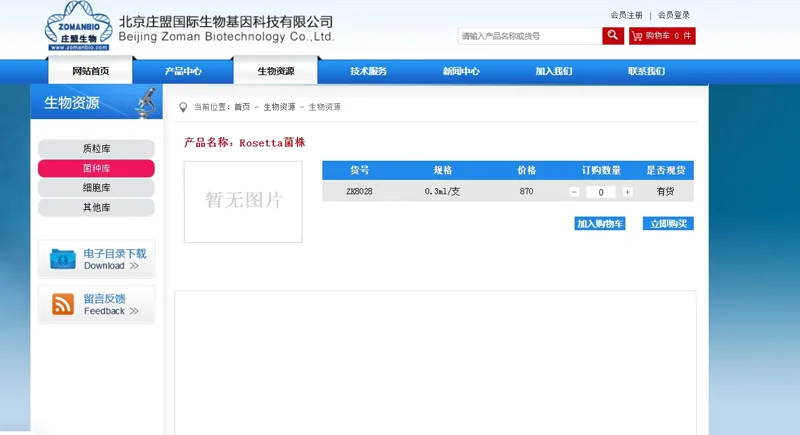Click the 首页 breadcrumb link
This screenshot has height=435, width=800.
pyautogui.click(x=242, y=107)
